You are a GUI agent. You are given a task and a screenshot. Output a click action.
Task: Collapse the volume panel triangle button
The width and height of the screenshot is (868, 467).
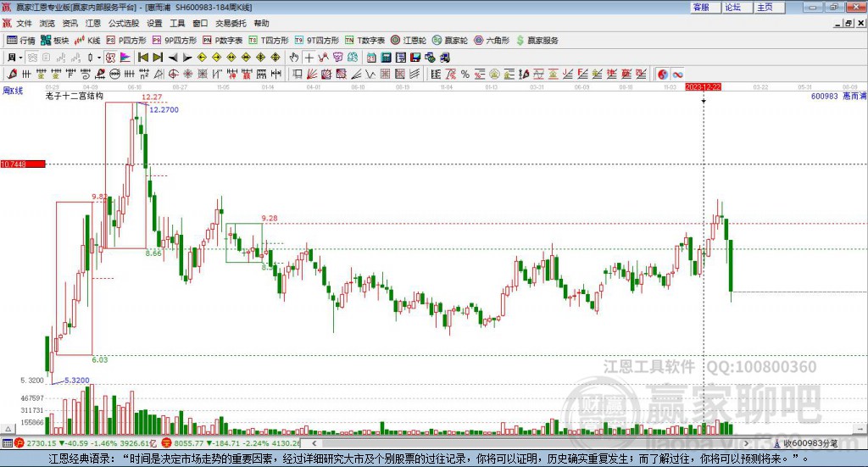[8, 429]
